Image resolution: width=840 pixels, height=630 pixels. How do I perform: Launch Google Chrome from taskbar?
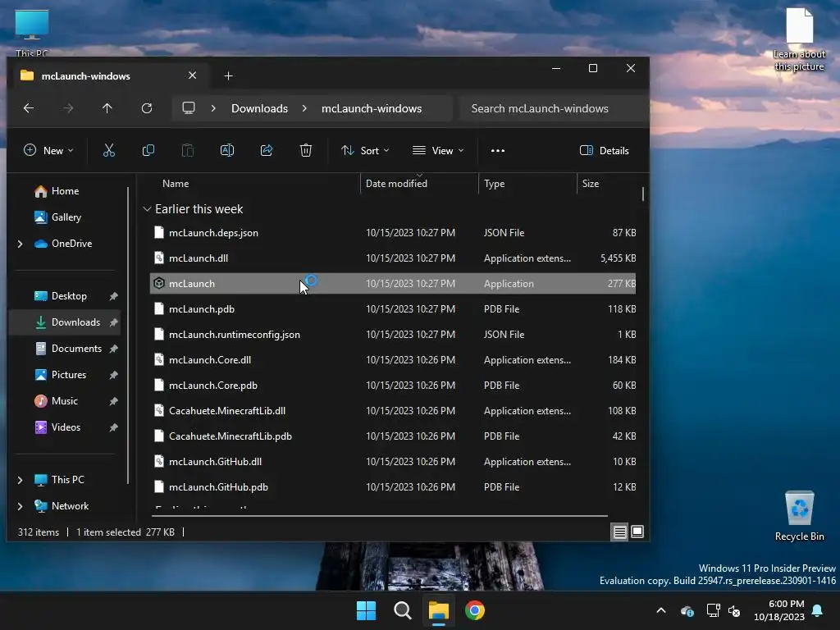click(475, 610)
